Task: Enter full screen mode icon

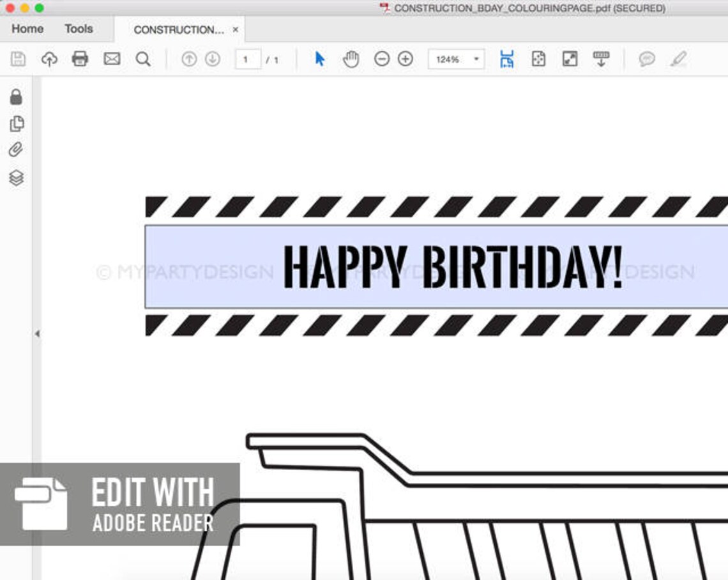Action: (570, 59)
